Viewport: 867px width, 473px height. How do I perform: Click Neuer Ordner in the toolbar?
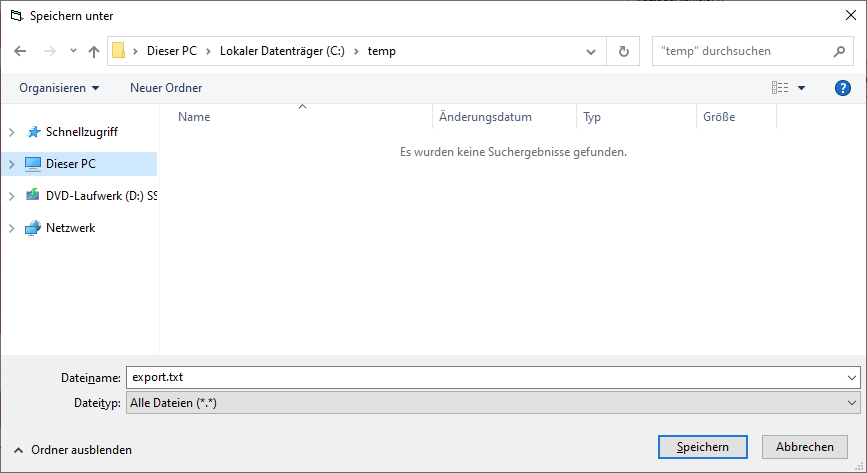coord(166,88)
